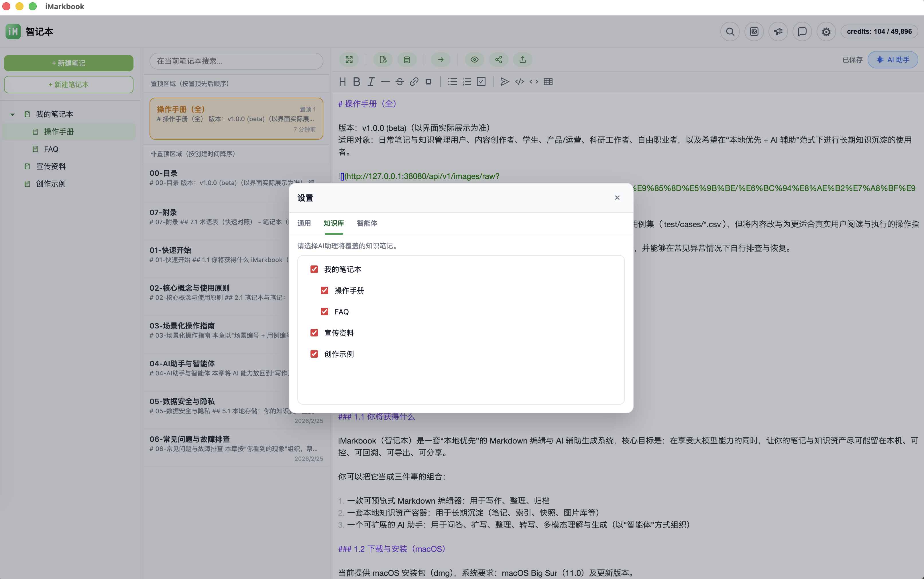Insert a table using the table icon
The height and width of the screenshot is (579, 924).
pos(548,82)
